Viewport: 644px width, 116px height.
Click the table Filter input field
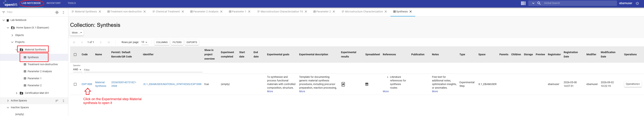(143, 70)
